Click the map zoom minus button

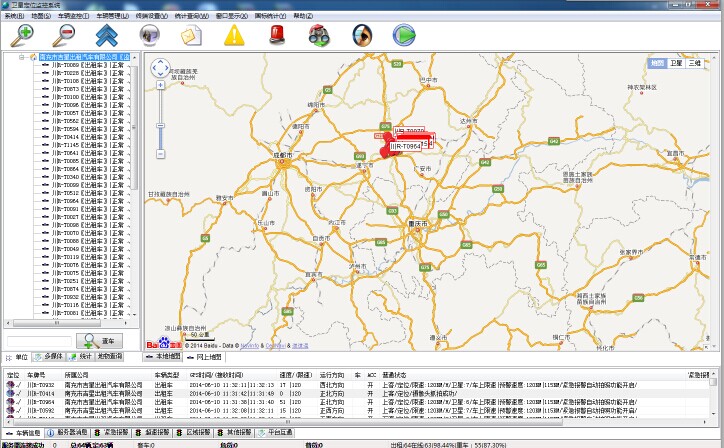click(160, 154)
